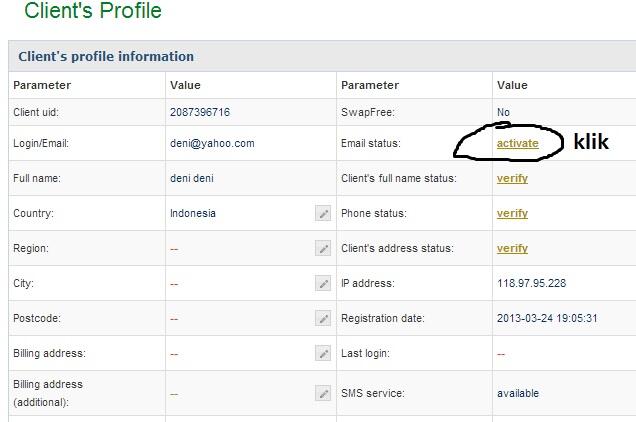Screen dimensions: 636x422
Task: Click the Country value Indonesia
Action: tap(193, 213)
